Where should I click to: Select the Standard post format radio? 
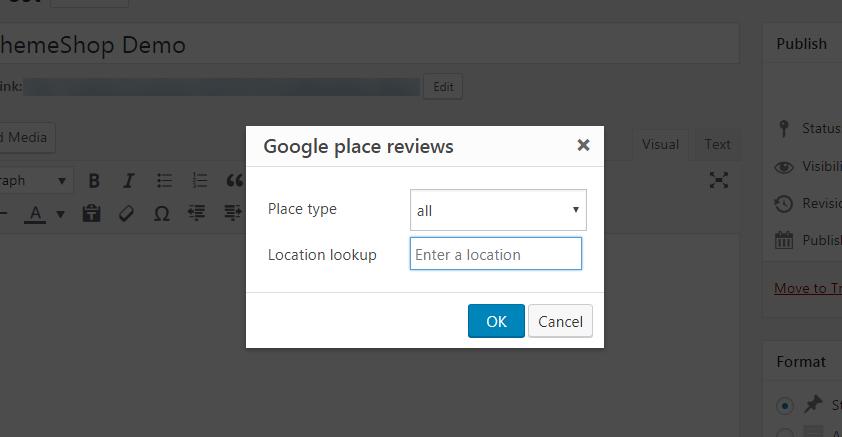tap(785, 405)
